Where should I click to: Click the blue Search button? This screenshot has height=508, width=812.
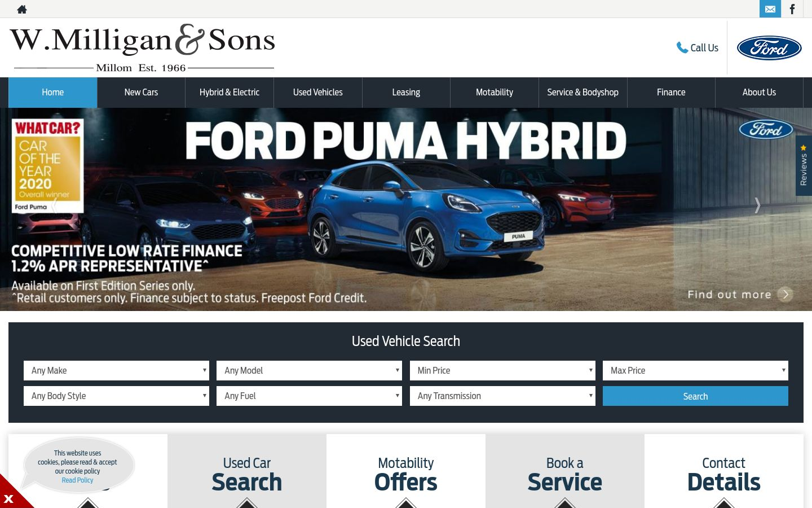(695, 396)
